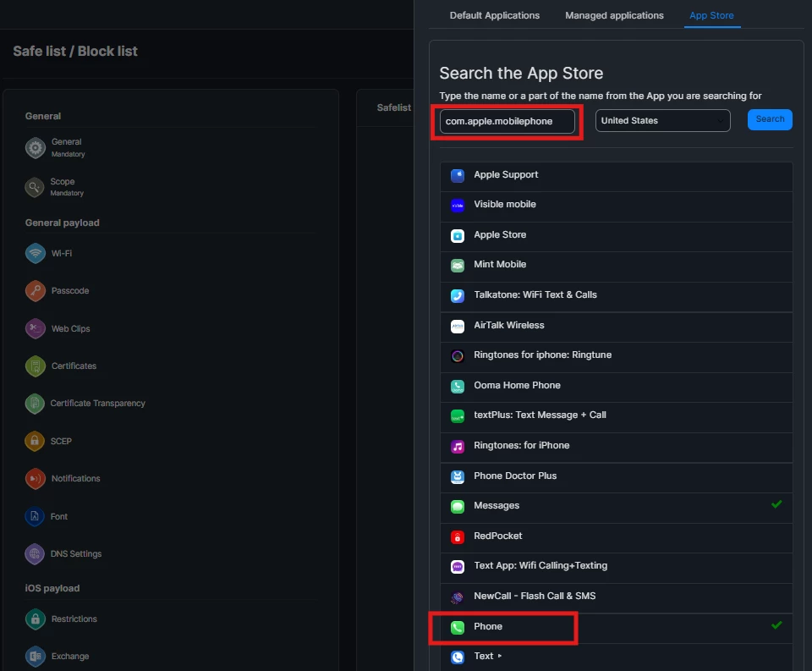Open the United States country dropdown

click(662, 120)
